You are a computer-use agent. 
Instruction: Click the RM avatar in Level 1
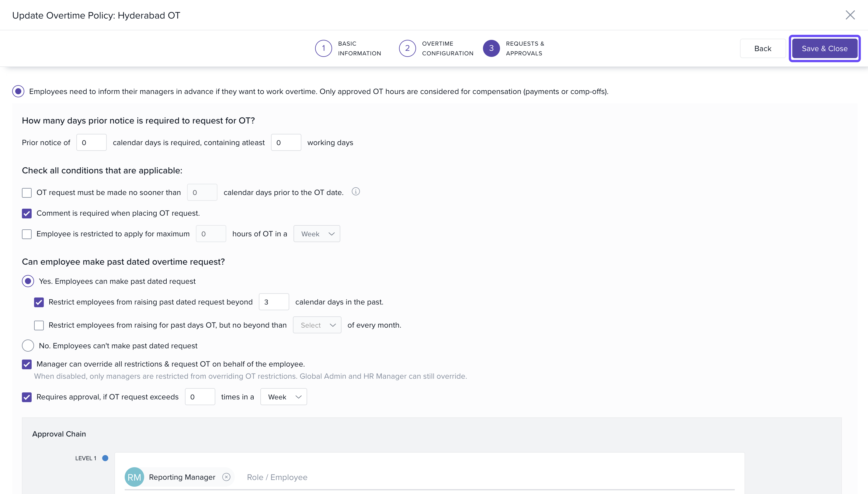coord(134,477)
